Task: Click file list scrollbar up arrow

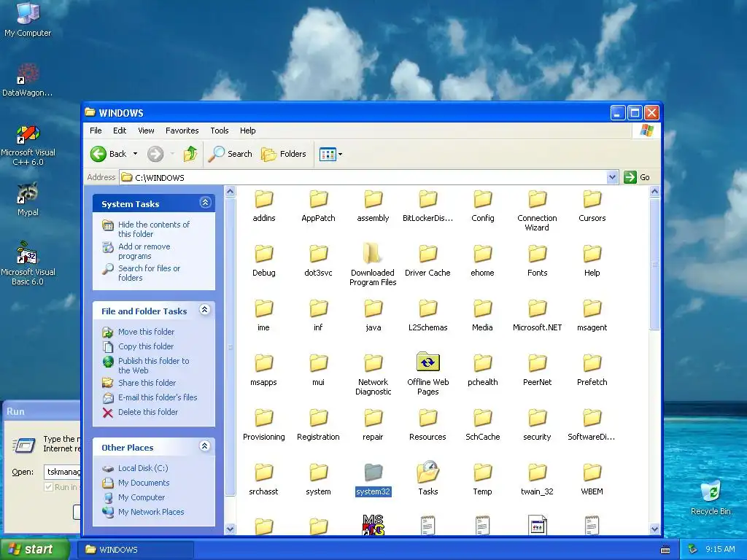Action: click(x=654, y=192)
